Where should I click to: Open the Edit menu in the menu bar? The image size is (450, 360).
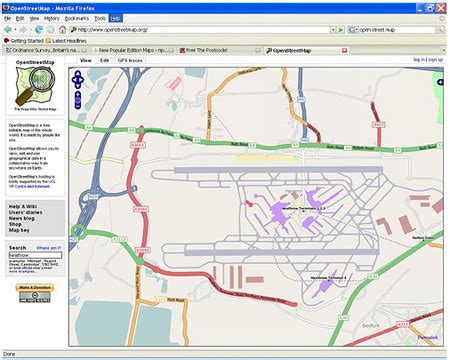[x=20, y=18]
